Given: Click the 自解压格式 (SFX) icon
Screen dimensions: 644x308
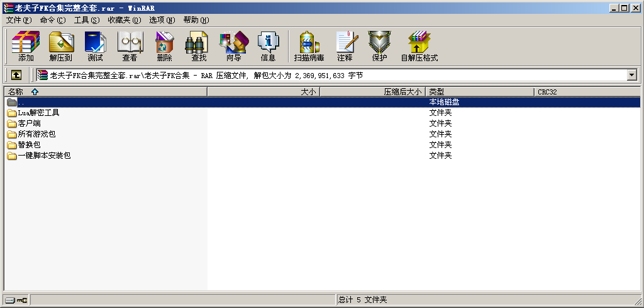Looking at the screenshot, I should [419, 46].
